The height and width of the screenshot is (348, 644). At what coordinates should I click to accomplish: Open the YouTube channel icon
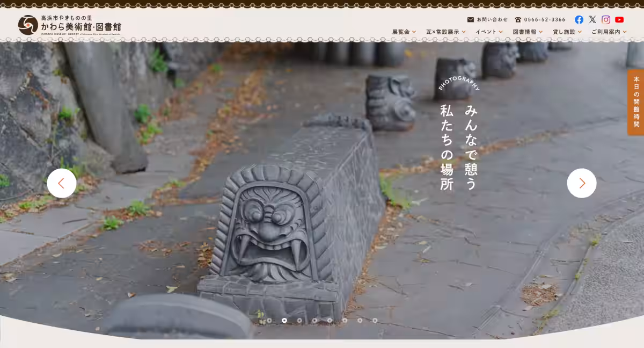click(620, 19)
